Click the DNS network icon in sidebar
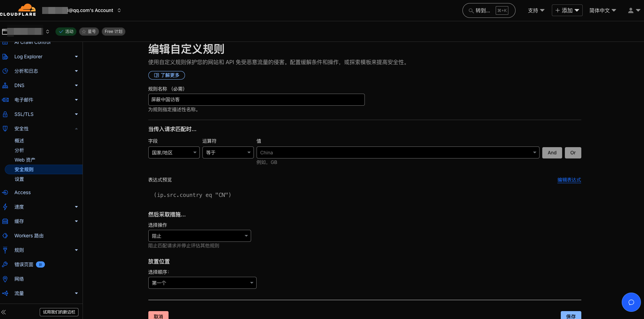644x319 pixels. coord(5,85)
